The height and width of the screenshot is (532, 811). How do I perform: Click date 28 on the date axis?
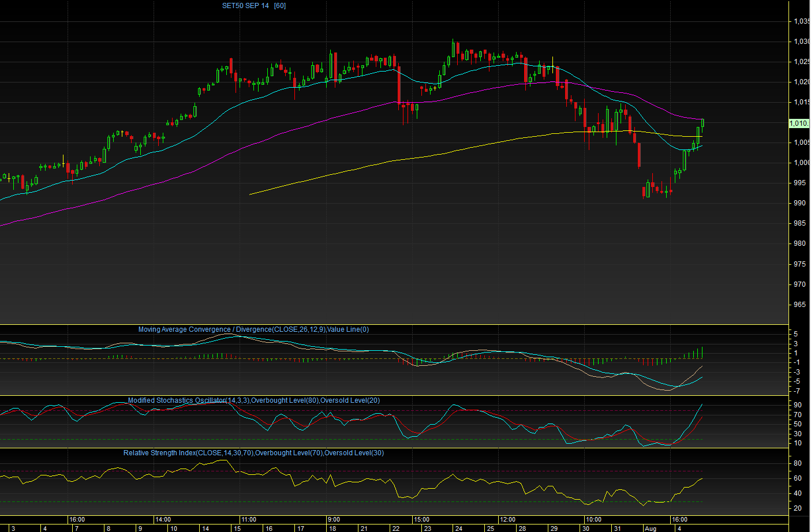(522, 529)
